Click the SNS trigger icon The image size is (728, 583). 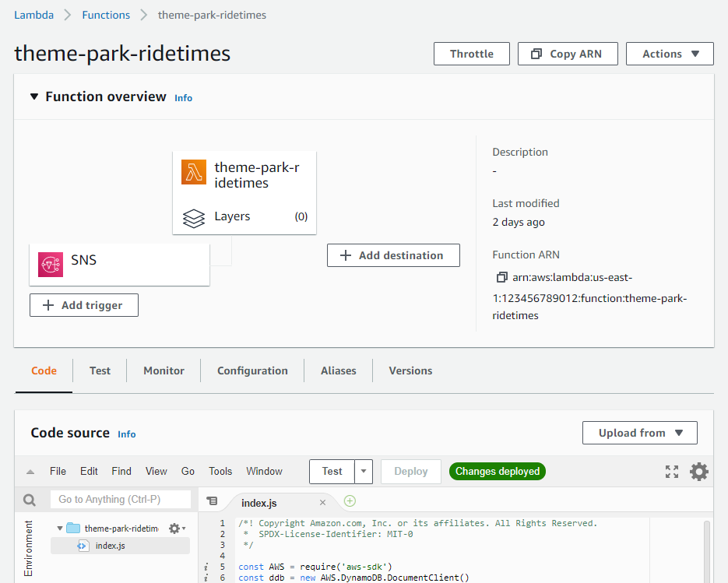(x=51, y=265)
